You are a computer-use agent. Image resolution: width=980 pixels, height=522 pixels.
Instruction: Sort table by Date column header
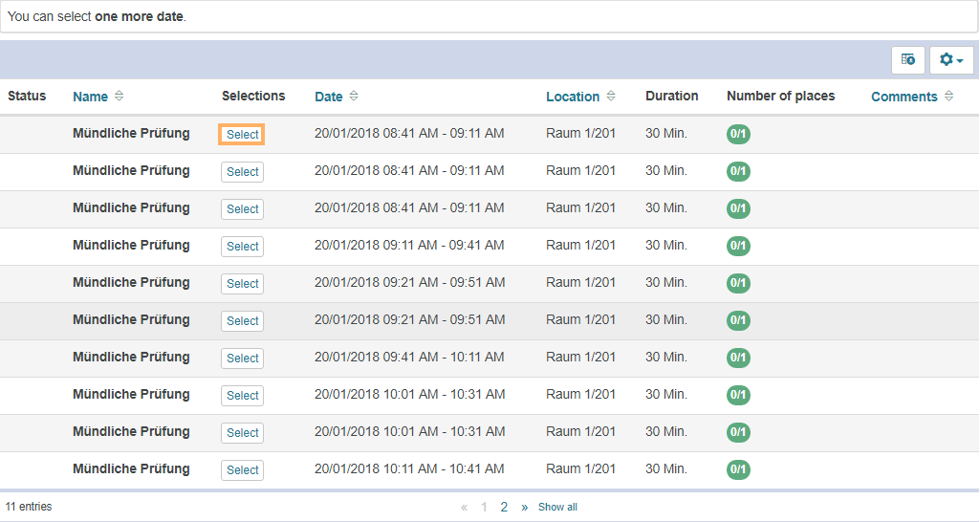click(x=328, y=97)
